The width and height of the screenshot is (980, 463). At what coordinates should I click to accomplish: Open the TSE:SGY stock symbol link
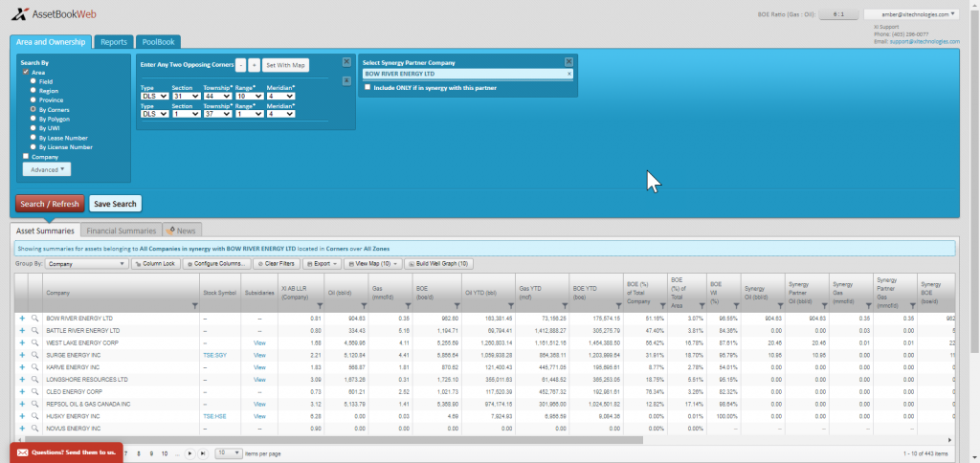coord(214,355)
